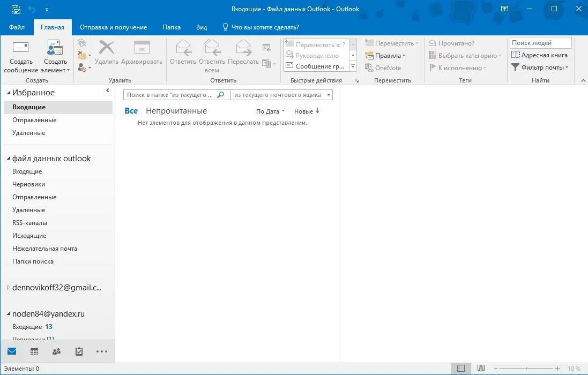The image size is (588, 375).
Task: Click the OneNote button
Action: tap(383, 68)
